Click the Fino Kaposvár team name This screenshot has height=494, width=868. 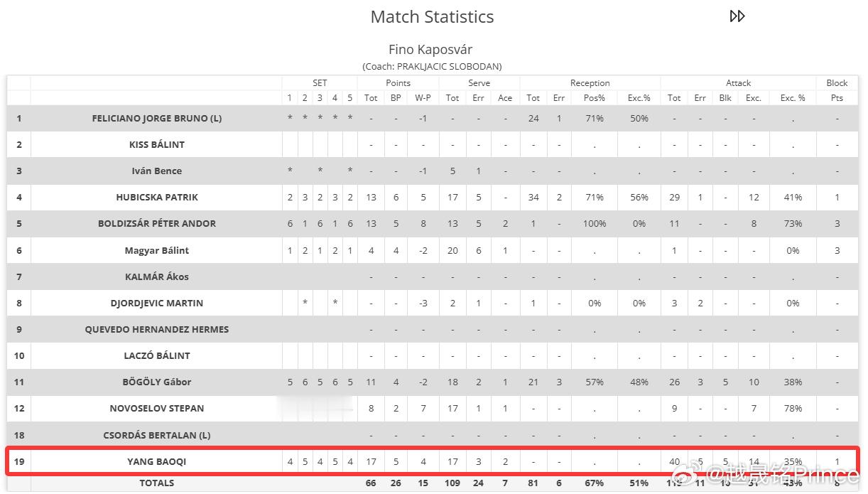pos(430,50)
